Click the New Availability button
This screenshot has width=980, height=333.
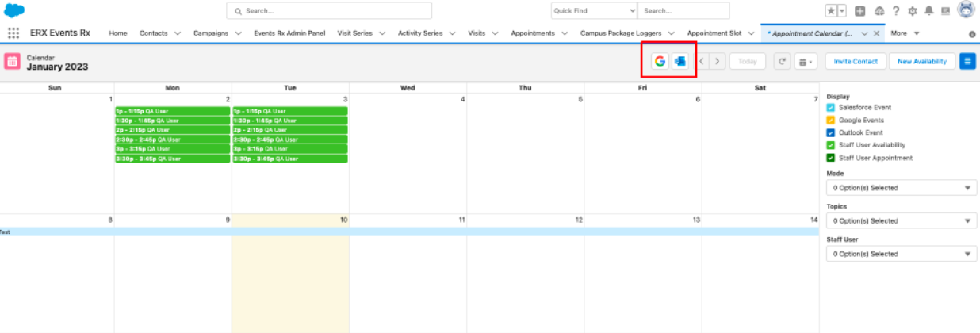(921, 61)
